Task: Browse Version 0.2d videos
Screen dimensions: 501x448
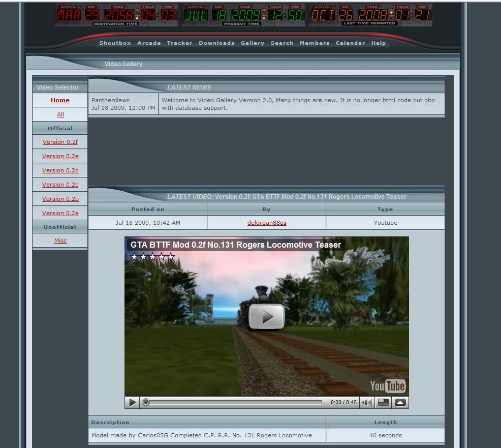Action: click(60, 170)
